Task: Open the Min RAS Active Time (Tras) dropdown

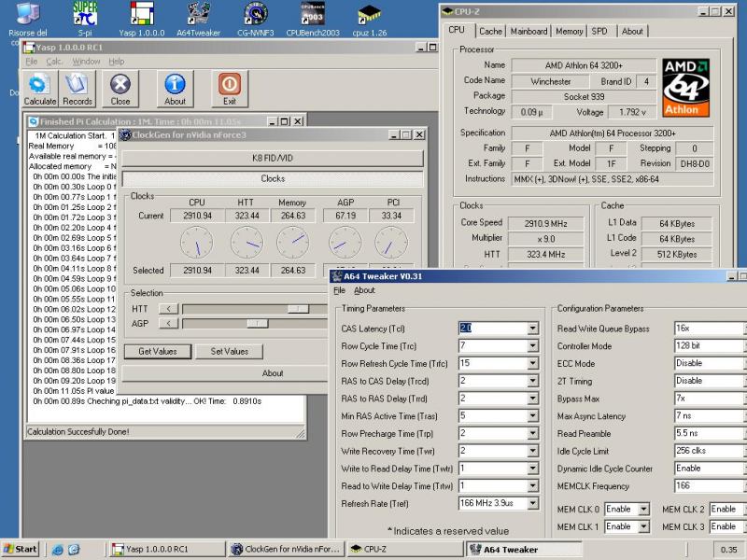Action: 533,415
